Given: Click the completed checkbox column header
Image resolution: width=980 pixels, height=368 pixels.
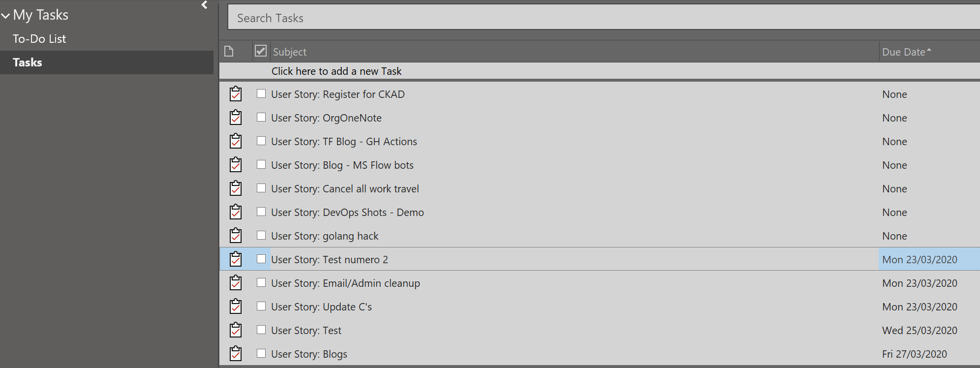Looking at the screenshot, I should [x=261, y=51].
